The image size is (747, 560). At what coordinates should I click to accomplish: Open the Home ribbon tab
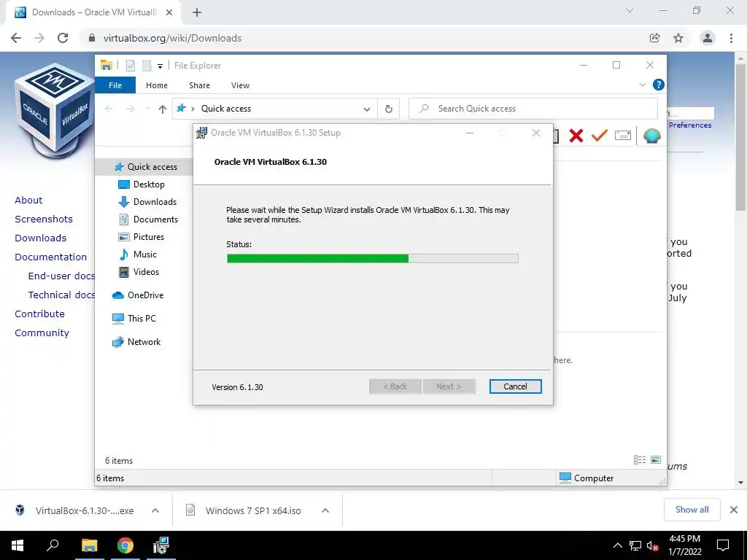tap(157, 85)
